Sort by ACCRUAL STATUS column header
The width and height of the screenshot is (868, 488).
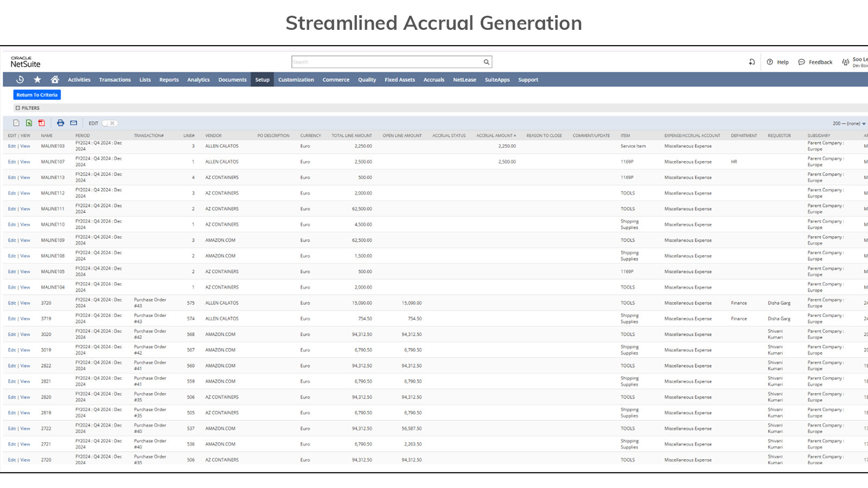[449, 136]
